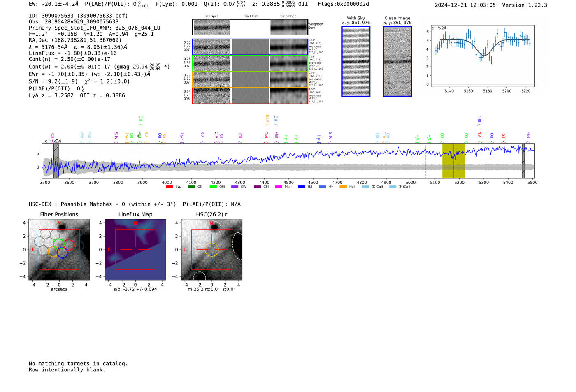Open the HSC(26.2) r image
Screen dimensions: 576x392
click(x=211, y=250)
